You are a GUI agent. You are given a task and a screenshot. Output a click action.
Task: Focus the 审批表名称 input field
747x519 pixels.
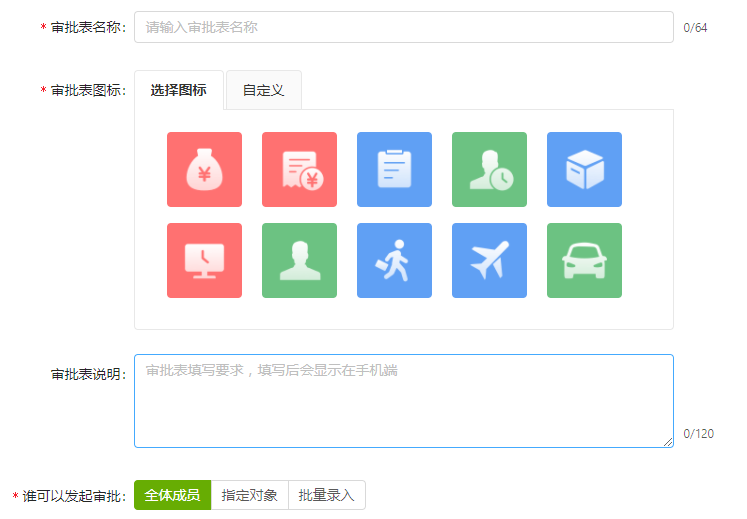click(x=404, y=27)
